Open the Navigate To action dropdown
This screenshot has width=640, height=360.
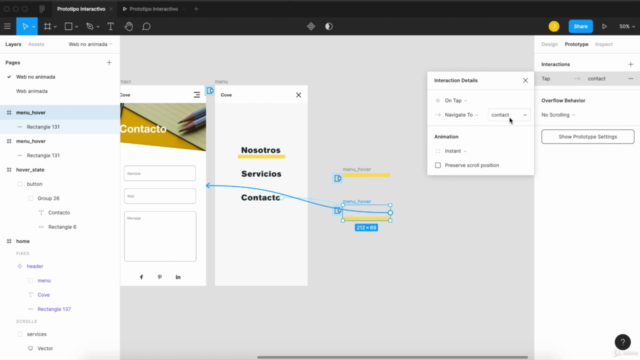[461, 115]
